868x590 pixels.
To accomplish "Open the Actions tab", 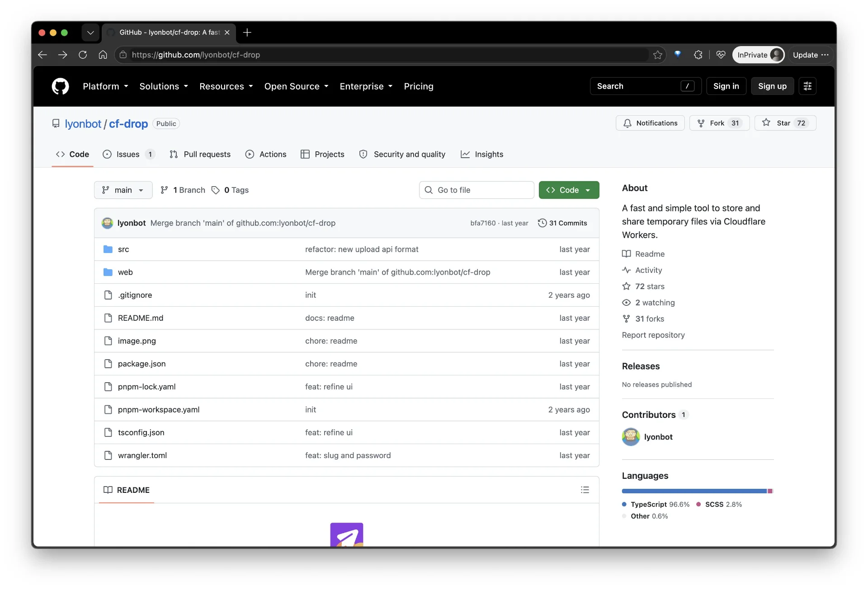I will [x=266, y=155].
